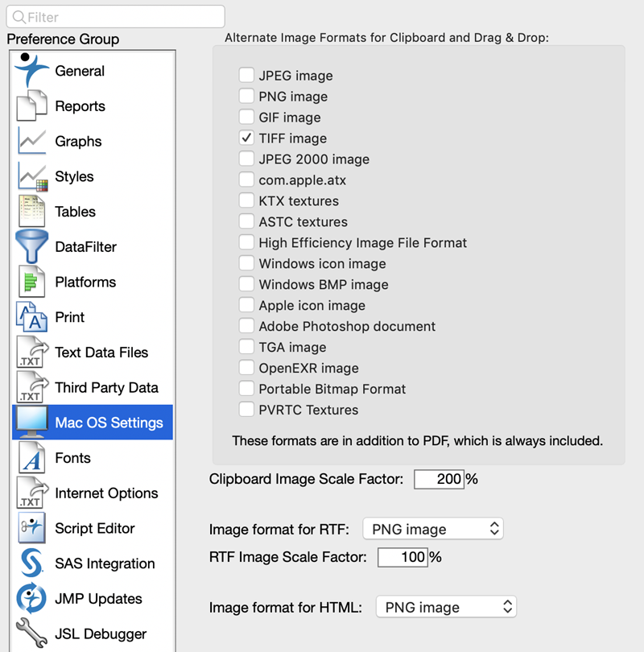The width and height of the screenshot is (644, 652).
Task: Select the Third Party Data label
Action: [x=106, y=387]
